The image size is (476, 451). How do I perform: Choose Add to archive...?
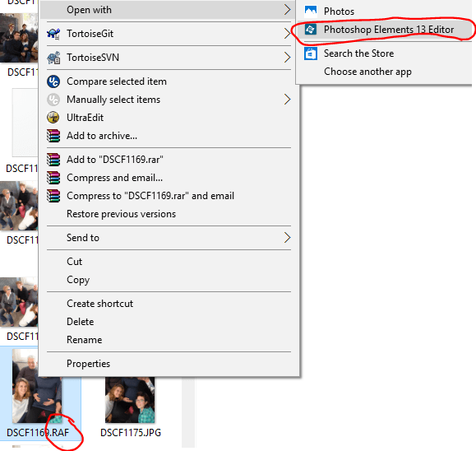[169, 136]
